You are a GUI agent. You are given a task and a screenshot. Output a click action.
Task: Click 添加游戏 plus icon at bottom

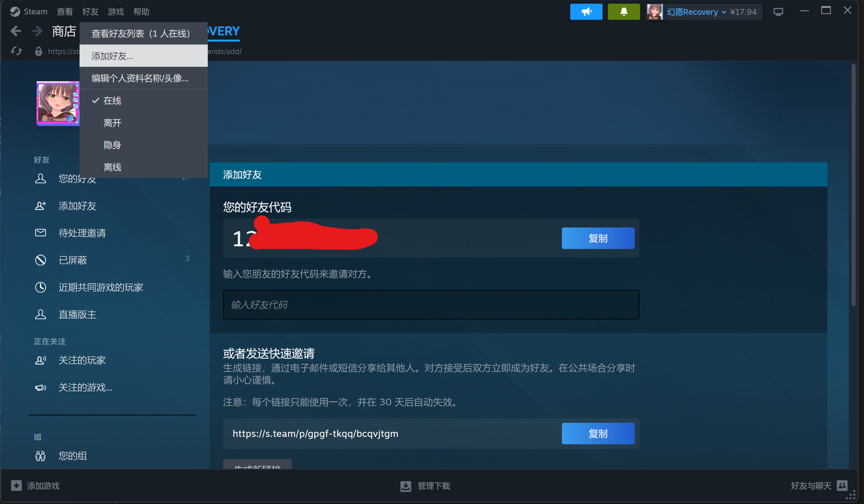click(x=16, y=486)
